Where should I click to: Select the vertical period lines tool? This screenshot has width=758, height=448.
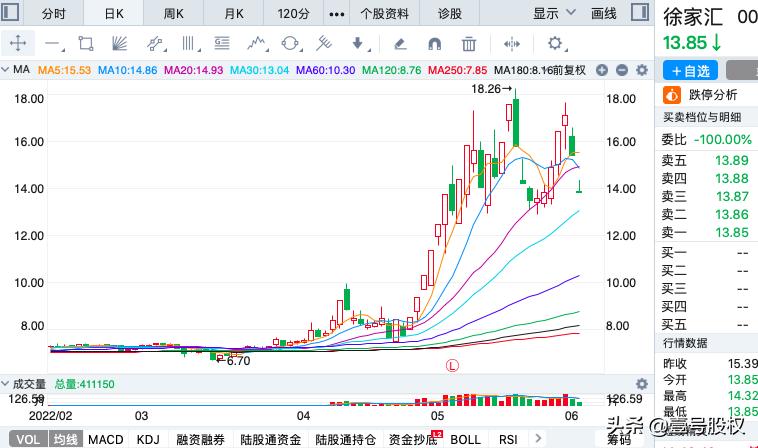pyautogui.click(x=190, y=43)
